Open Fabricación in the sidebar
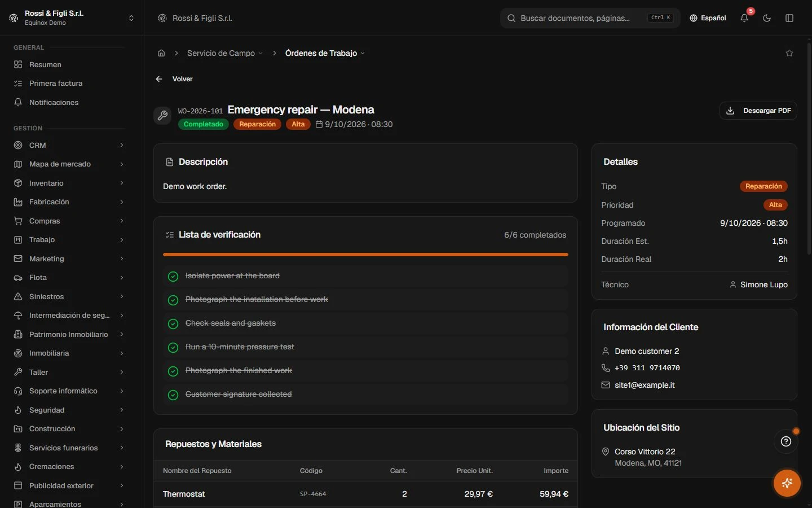Screen dimensions: 812x508 pos(69,202)
